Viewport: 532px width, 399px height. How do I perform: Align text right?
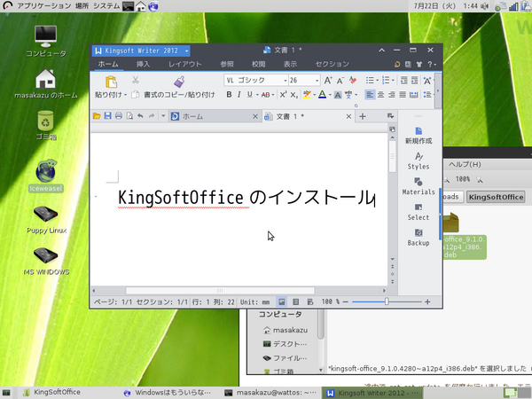point(392,95)
